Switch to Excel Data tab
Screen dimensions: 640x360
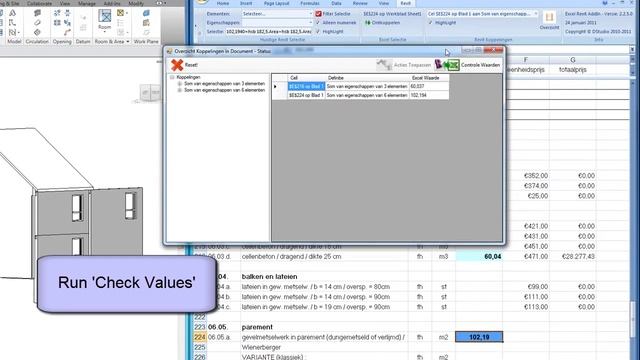pos(336,3)
